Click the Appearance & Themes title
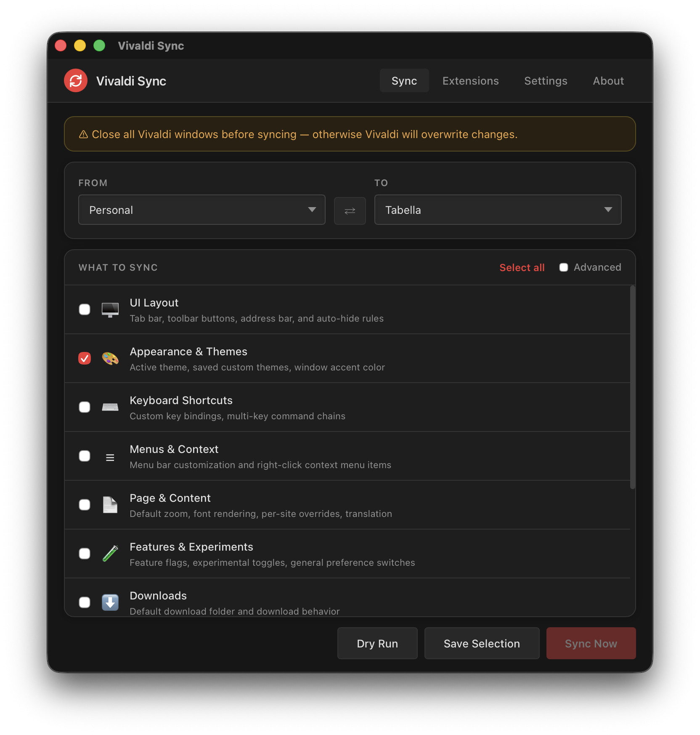 click(188, 352)
